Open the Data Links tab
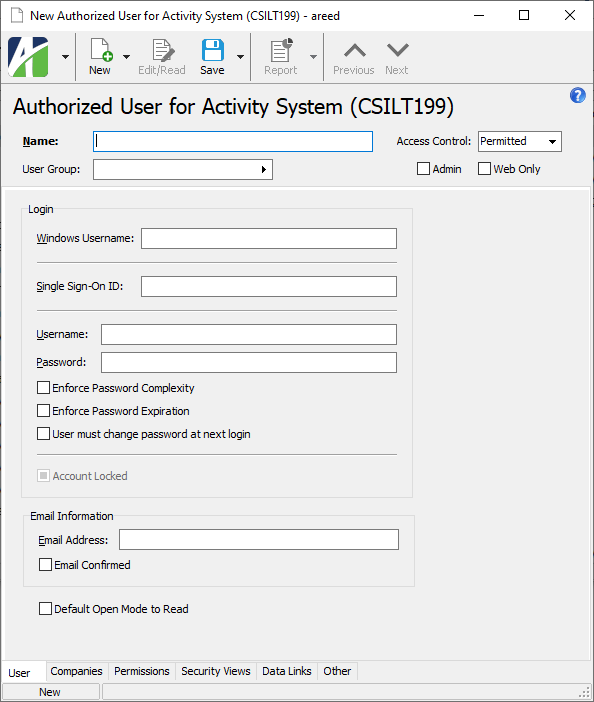 (287, 671)
